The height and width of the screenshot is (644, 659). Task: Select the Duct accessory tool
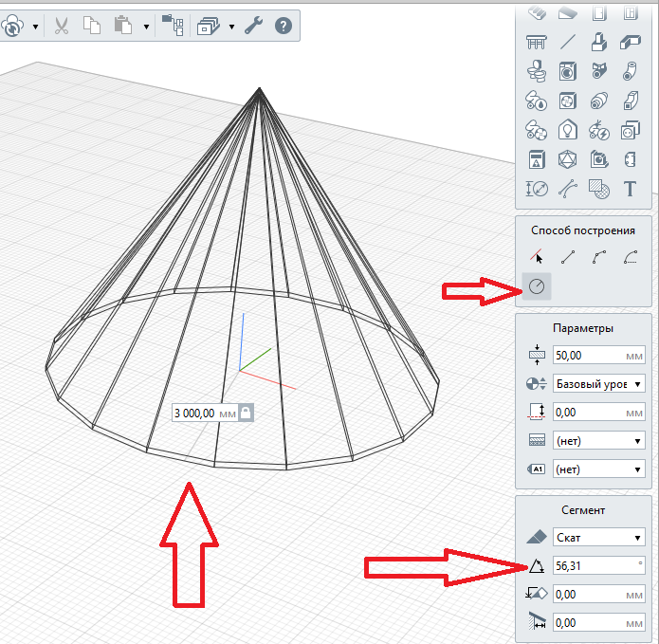pos(599,101)
